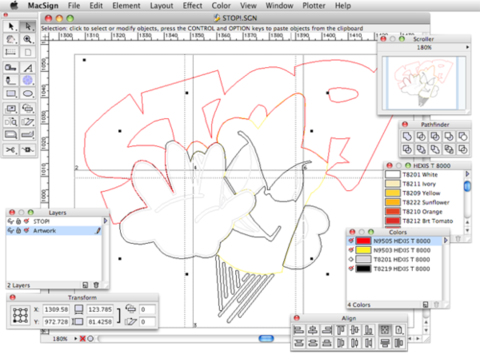Open the Effect menu

tap(192, 6)
